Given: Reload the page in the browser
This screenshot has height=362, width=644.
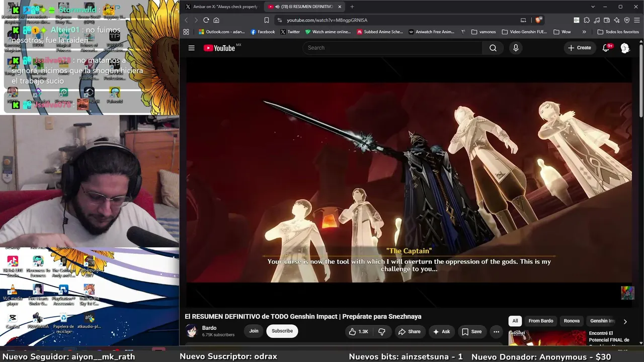Looking at the screenshot, I should [x=206, y=20].
